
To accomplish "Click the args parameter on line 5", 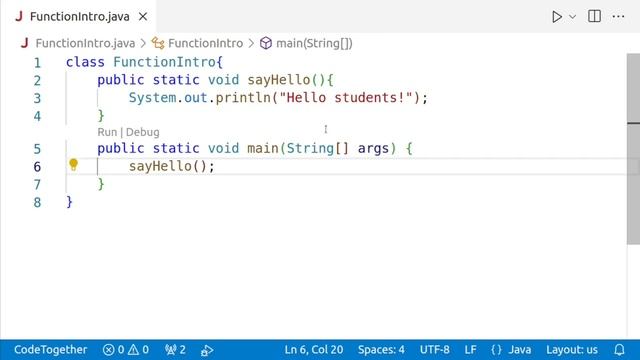I will (x=373, y=148).
